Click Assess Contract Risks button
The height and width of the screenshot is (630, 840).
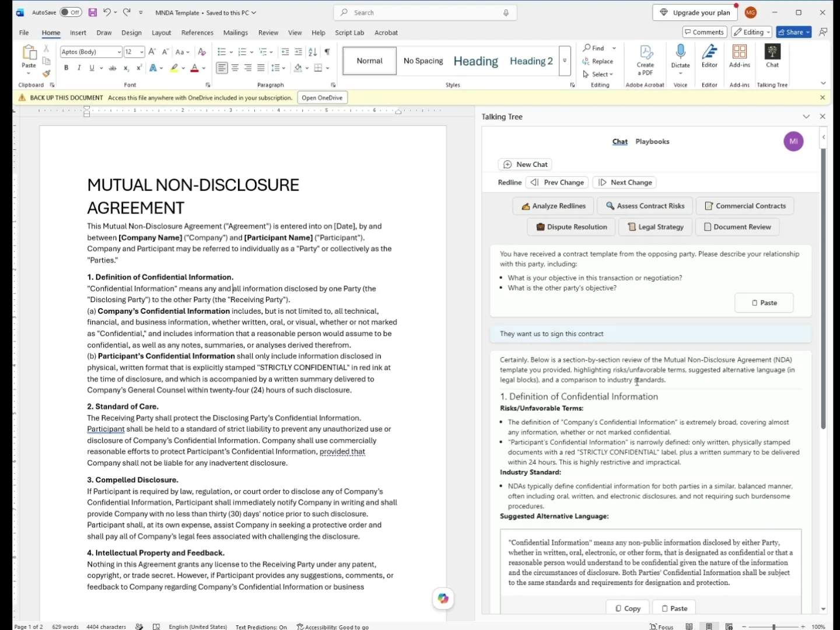point(645,206)
